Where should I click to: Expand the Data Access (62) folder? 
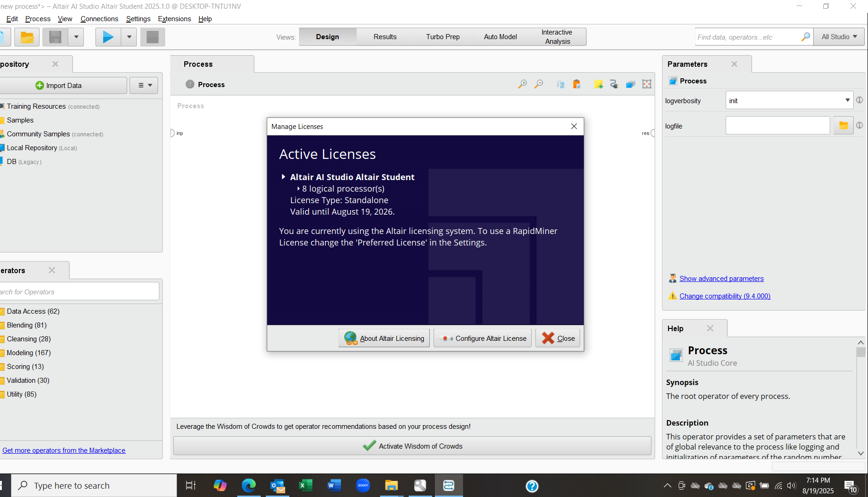pos(30,311)
